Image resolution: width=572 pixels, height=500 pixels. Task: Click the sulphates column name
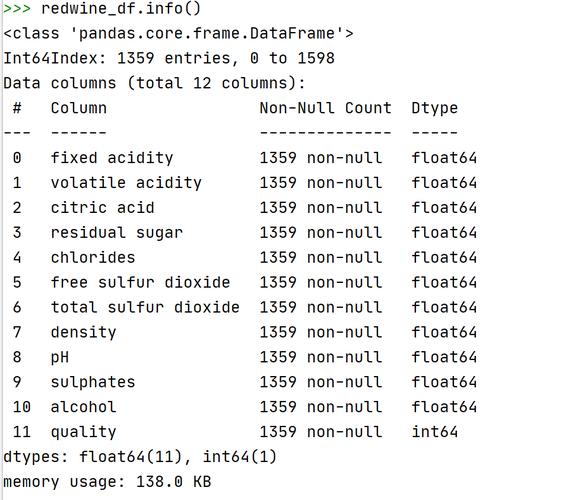(x=93, y=382)
